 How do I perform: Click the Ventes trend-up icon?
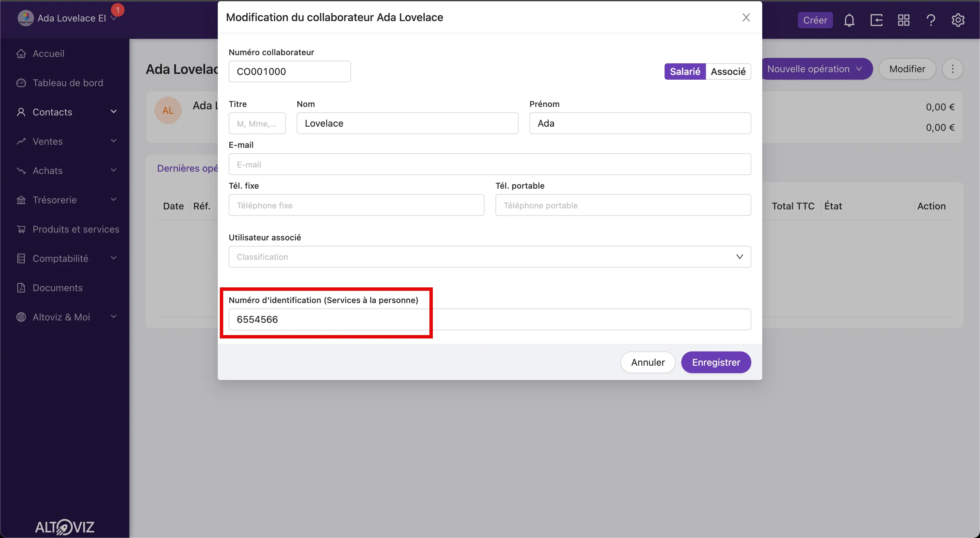point(21,141)
